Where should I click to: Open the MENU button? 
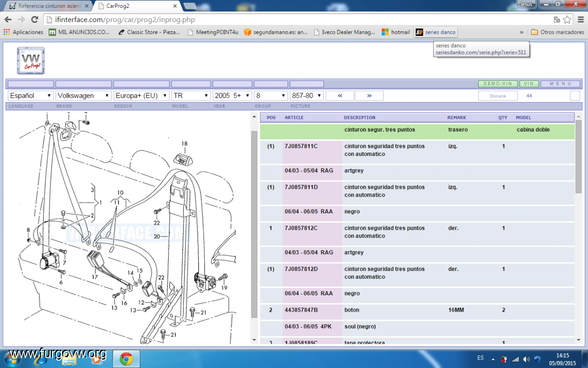(561, 84)
